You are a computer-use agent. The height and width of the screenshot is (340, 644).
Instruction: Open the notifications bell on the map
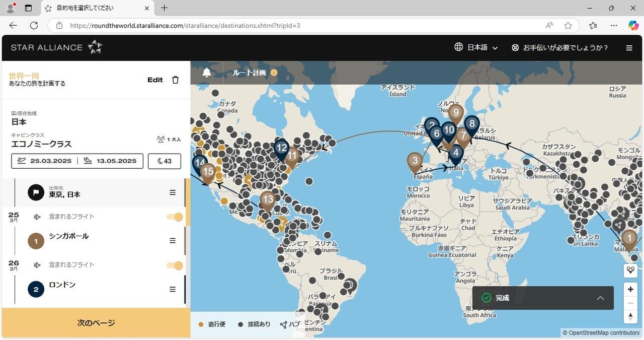coord(207,73)
